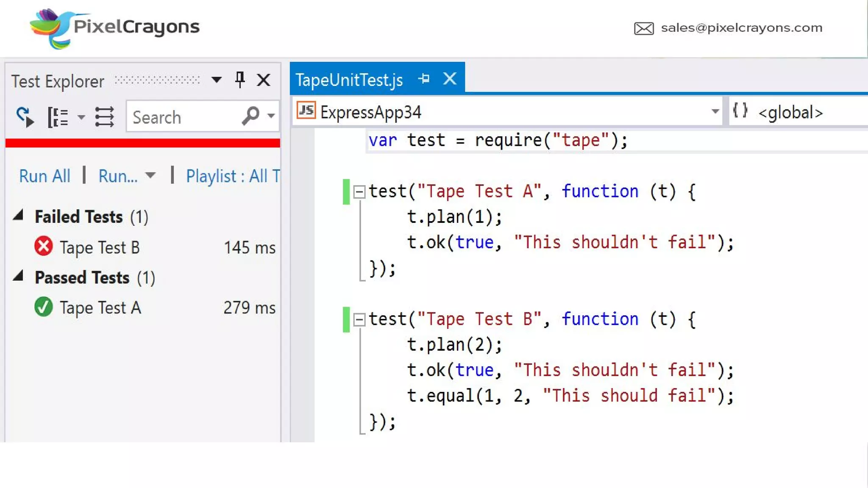This screenshot has height=488, width=868.
Task: Open the Group By dropdown arrow
Action: (x=81, y=117)
